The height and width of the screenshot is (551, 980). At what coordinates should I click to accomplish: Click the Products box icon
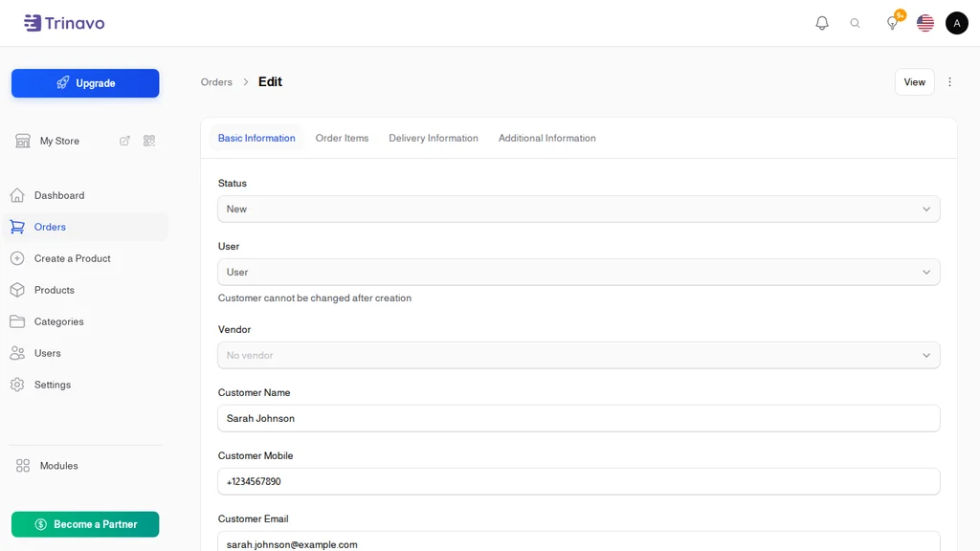coord(17,290)
